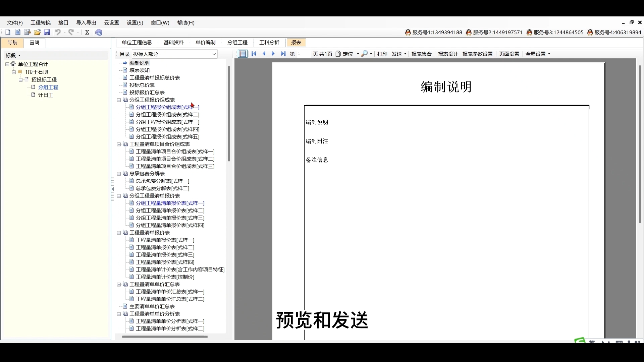The height and width of the screenshot is (362, 644).
Task: Click the report list vertical scrollbar
Action: click(229, 114)
